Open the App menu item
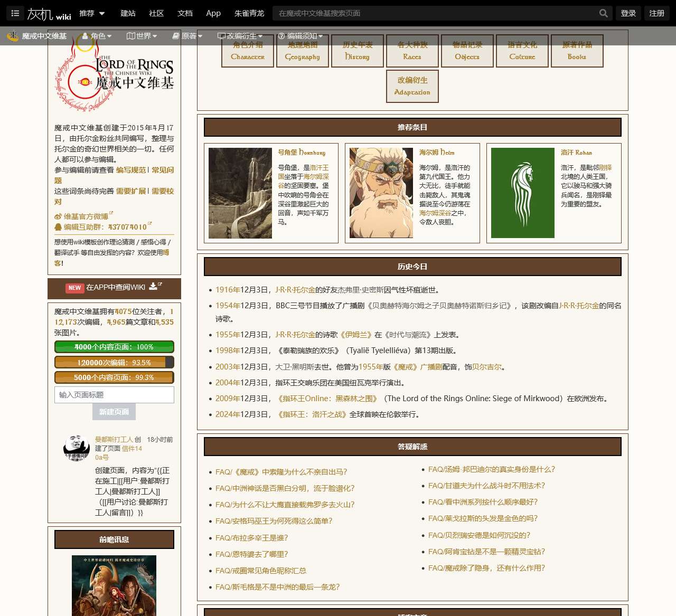 pos(213,13)
